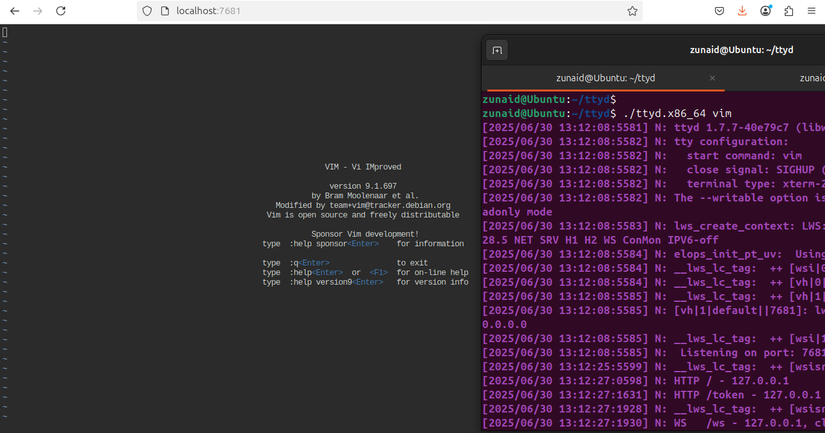
Task: Click 'The --writable option' log line
Action: pos(653,198)
